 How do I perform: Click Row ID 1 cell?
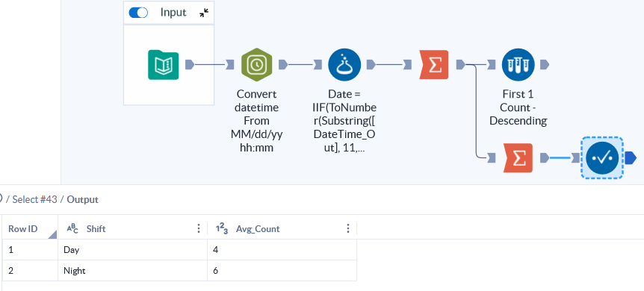point(30,249)
